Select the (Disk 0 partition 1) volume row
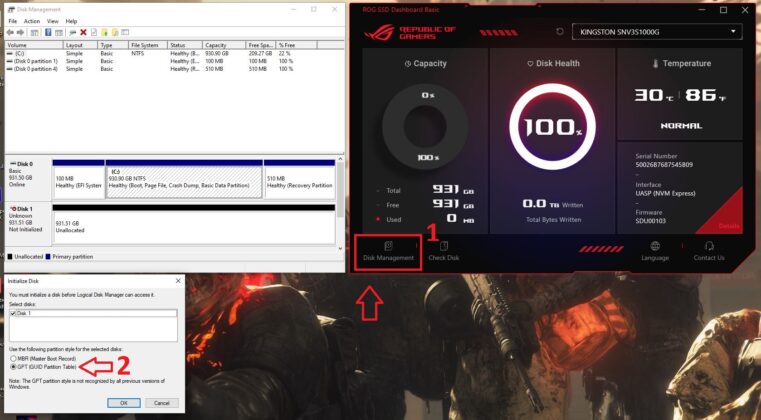This screenshot has width=761, height=420. (x=160, y=61)
